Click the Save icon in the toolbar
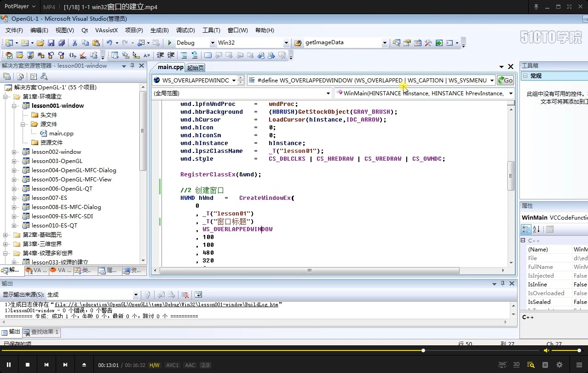This screenshot has height=373, width=588. [x=51, y=43]
